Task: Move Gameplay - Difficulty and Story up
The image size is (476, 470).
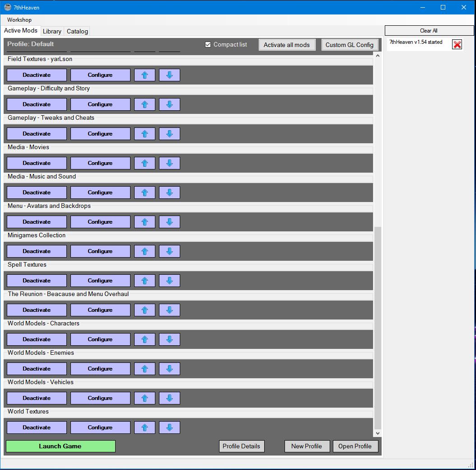Action: point(145,104)
